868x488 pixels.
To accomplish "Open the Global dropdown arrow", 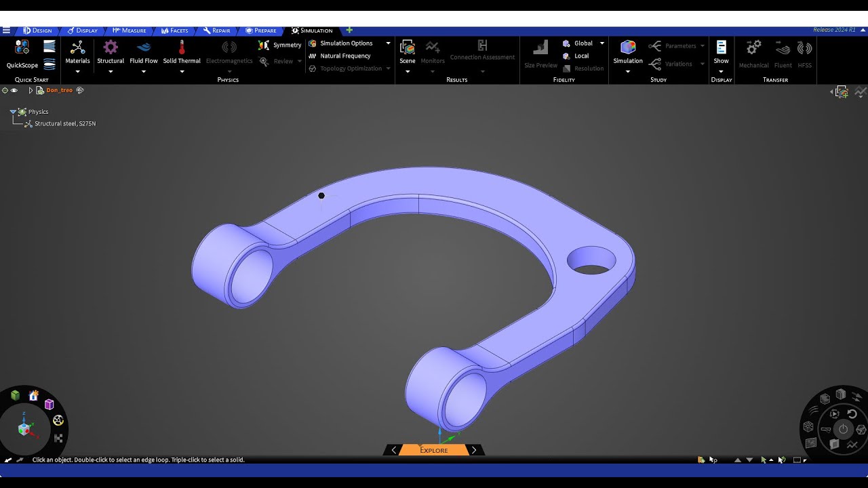I will 601,43.
